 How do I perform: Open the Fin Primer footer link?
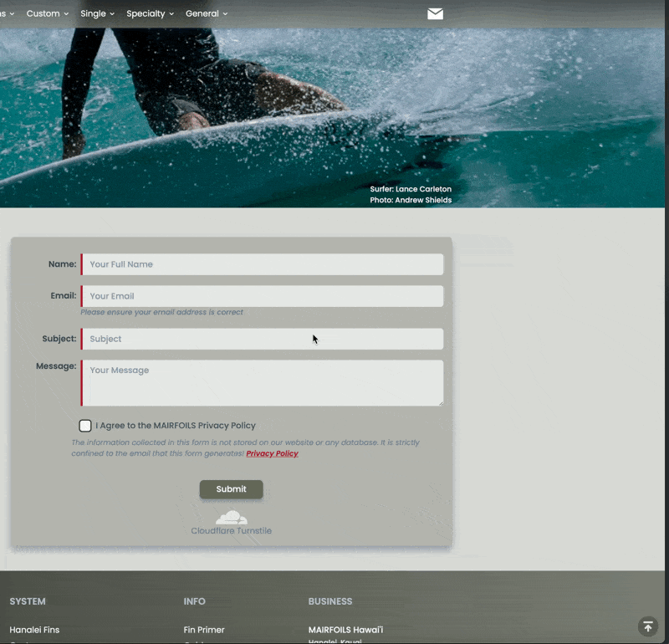(204, 630)
